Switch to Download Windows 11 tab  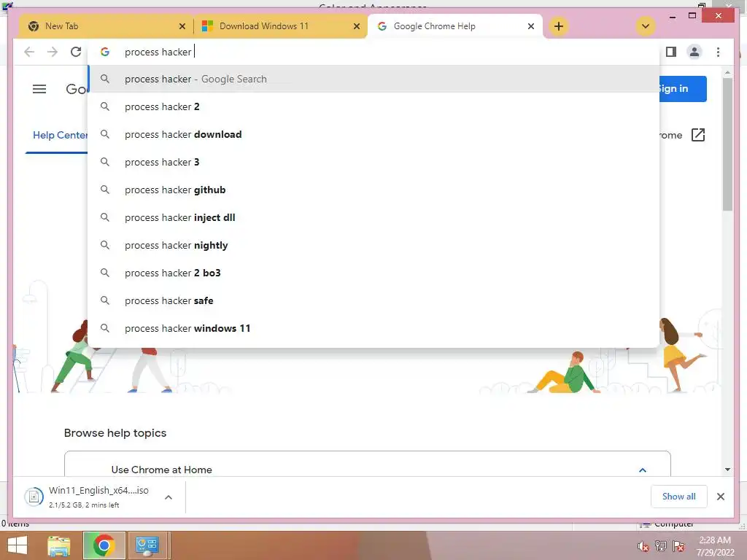(x=281, y=26)
